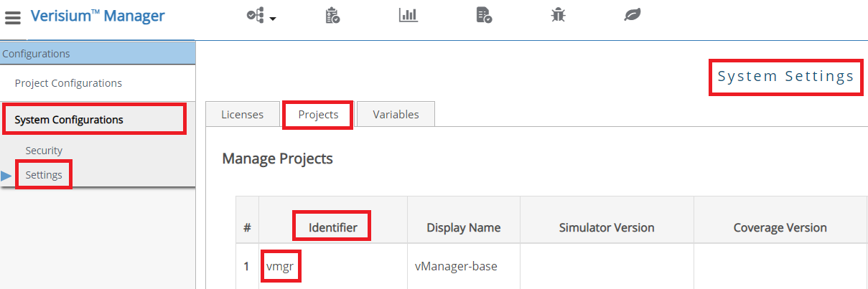Expand the dropdown arrow beside workflow icon
Image resolution: width=868 pixels, height=289 pixels.
273,19
